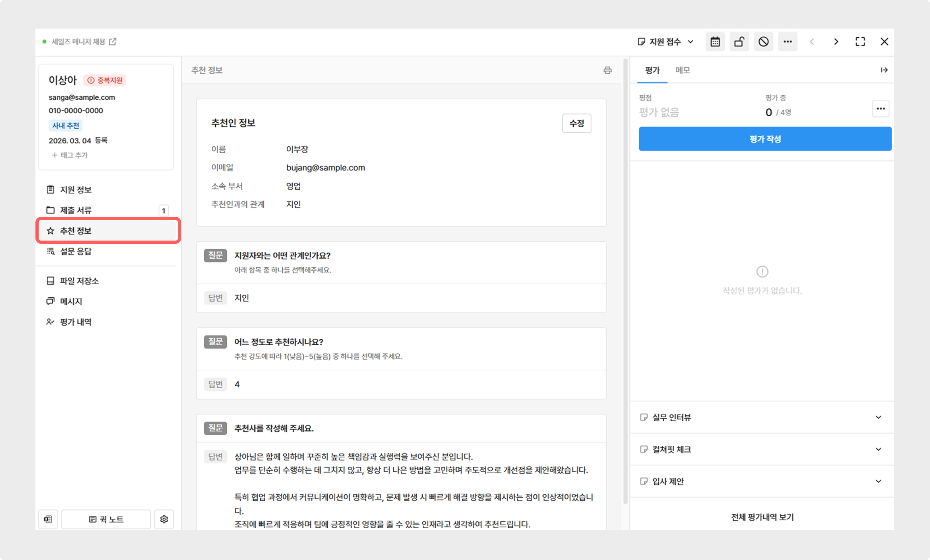
Task: Open external link for 세일즈 매니저 채용
Action: [113, 41]
